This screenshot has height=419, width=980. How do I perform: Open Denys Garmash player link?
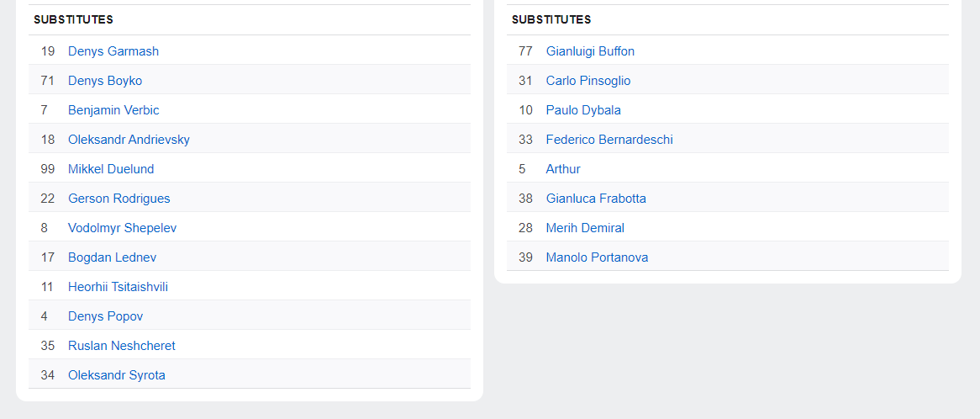(x=113, y=51)
